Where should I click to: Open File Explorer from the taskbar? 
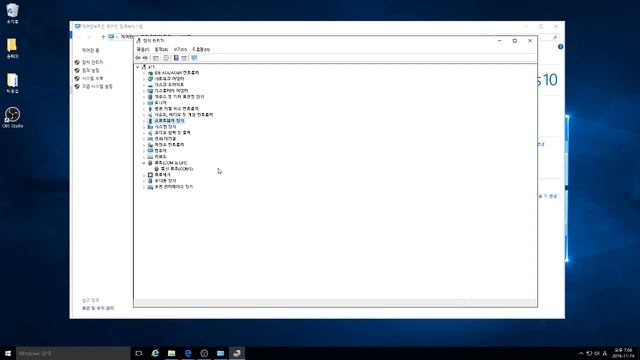pyautogui.click(x=171, y=353)
